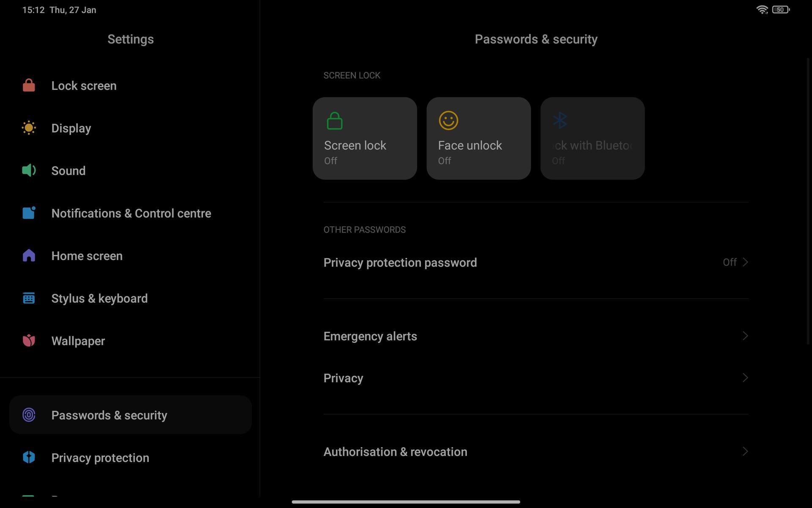Tap the Notifications & Control centre icon
Viewport: 812px width, 508px height.
(x=29, y=213)
